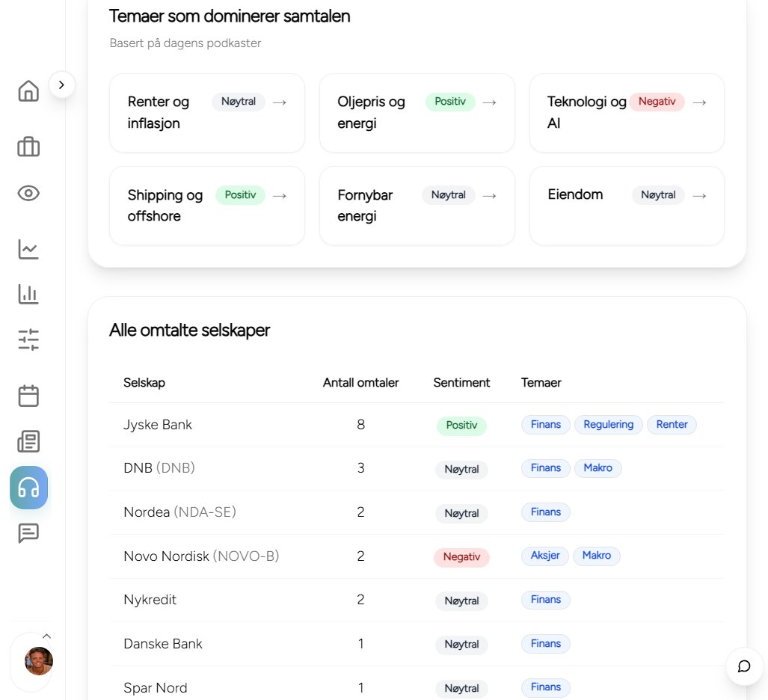768x700 pixels.
Task: Click Nøytral badge on Eiendom card
Action: coord(658,195)
